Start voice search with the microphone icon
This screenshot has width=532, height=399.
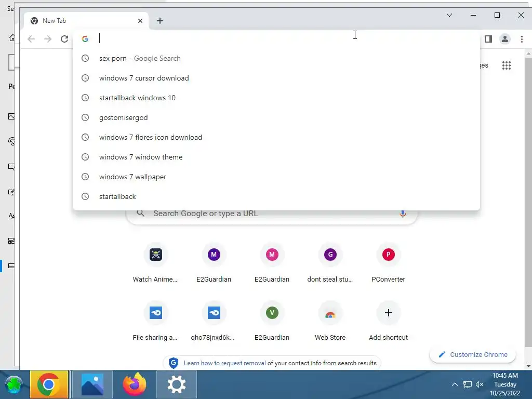tap(403, 214)
